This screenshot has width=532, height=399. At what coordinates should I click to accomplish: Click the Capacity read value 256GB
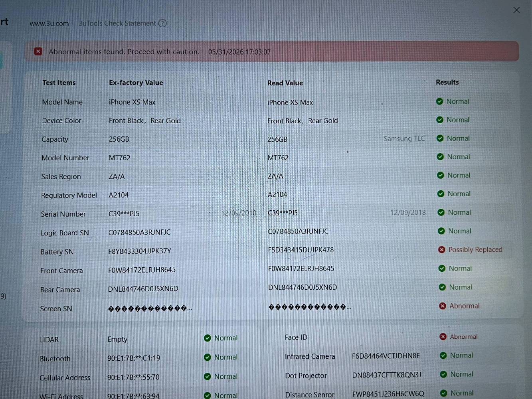coord(277,139)
